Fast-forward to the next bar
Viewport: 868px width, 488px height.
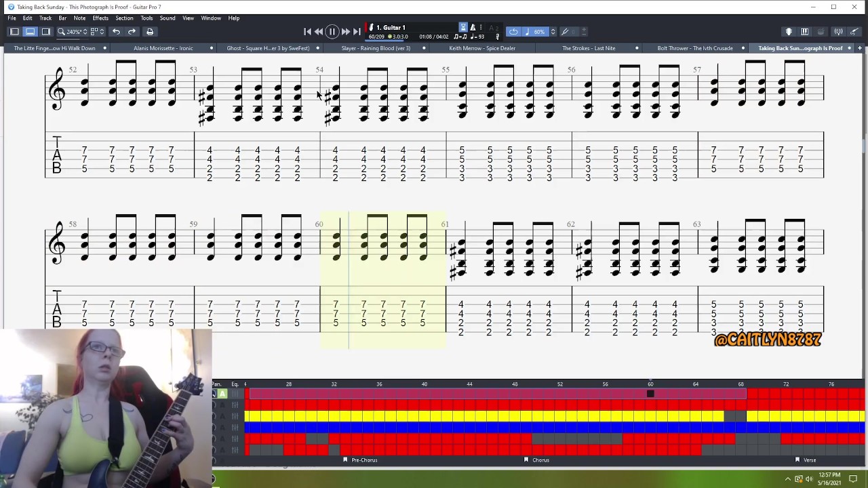pos(346,32)
